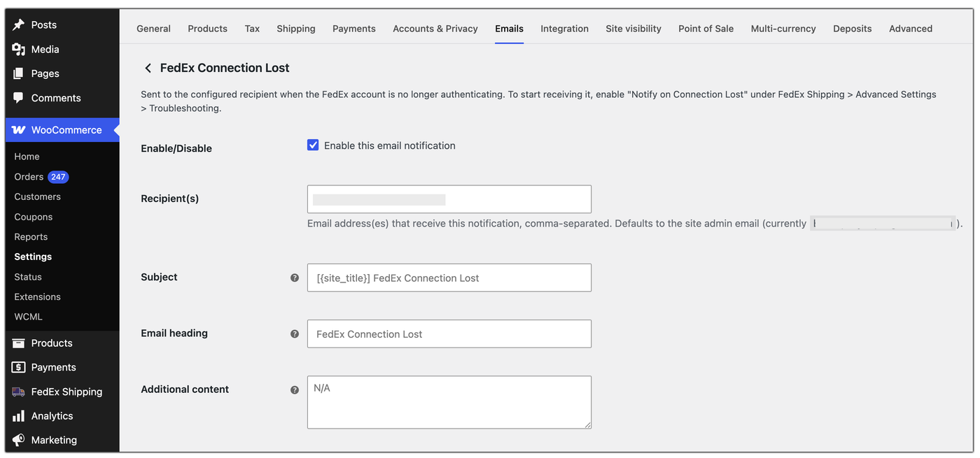The image size is (980, 458).
Task: Click the textarea resize handle corner
Action: point(587,424)
